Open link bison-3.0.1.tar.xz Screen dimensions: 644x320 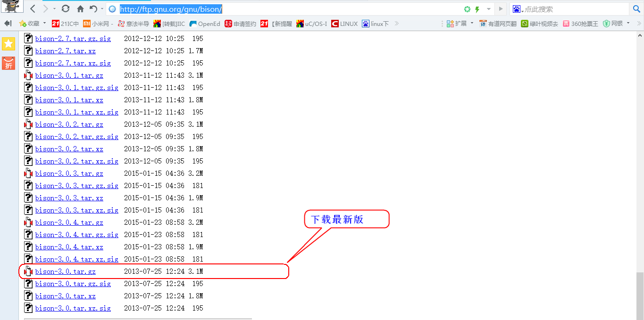(69, 100)
